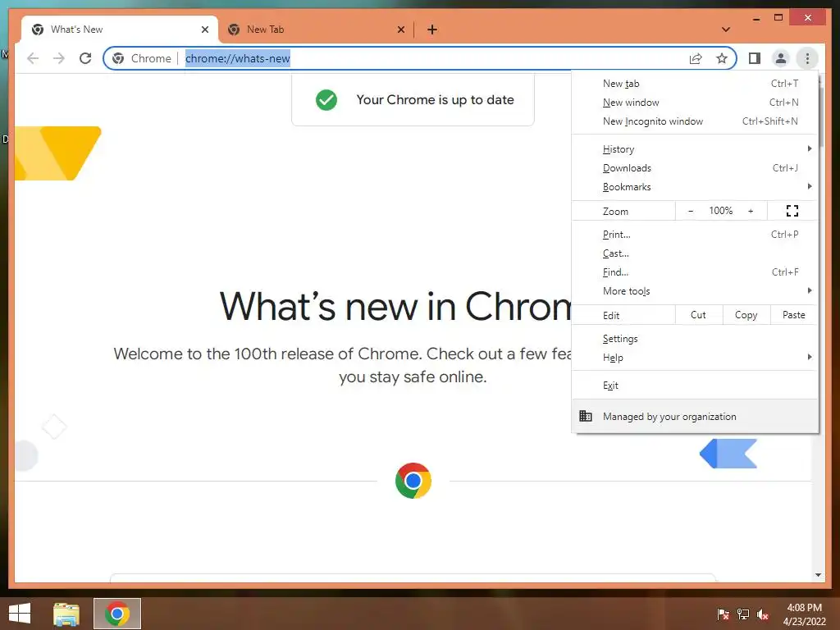The height and width of the screenshot is (630, 840).
Task: Click the Cut button in Edit row
Action: point(699,315)
